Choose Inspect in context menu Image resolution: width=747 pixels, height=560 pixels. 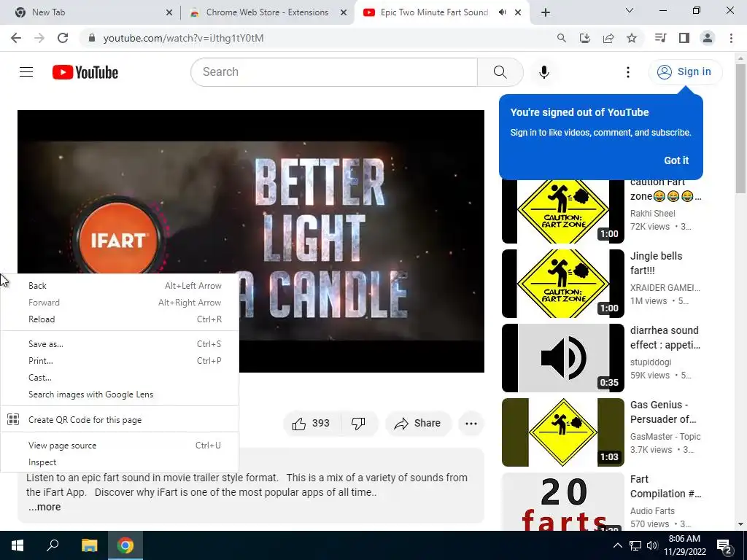point(119,462)
